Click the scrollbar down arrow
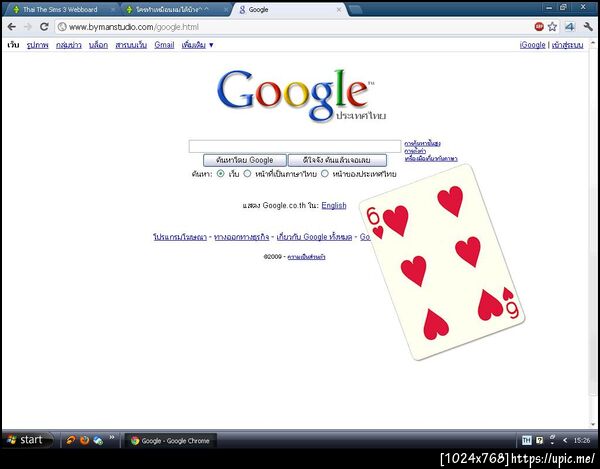Image resolution: width=600 pixels, height=469 pixels. [593, 425]
